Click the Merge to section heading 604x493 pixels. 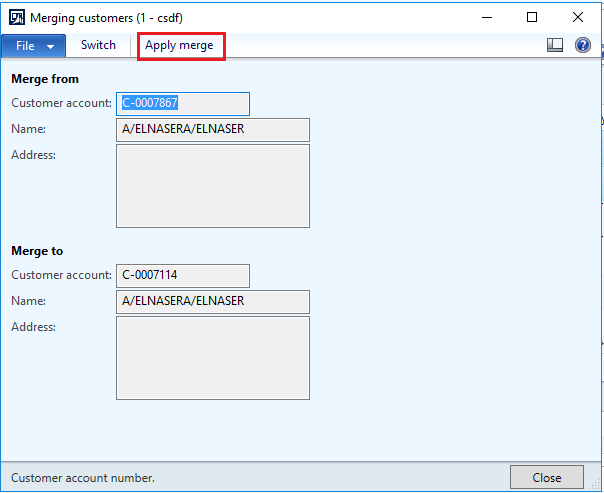[x=38, y=251]
